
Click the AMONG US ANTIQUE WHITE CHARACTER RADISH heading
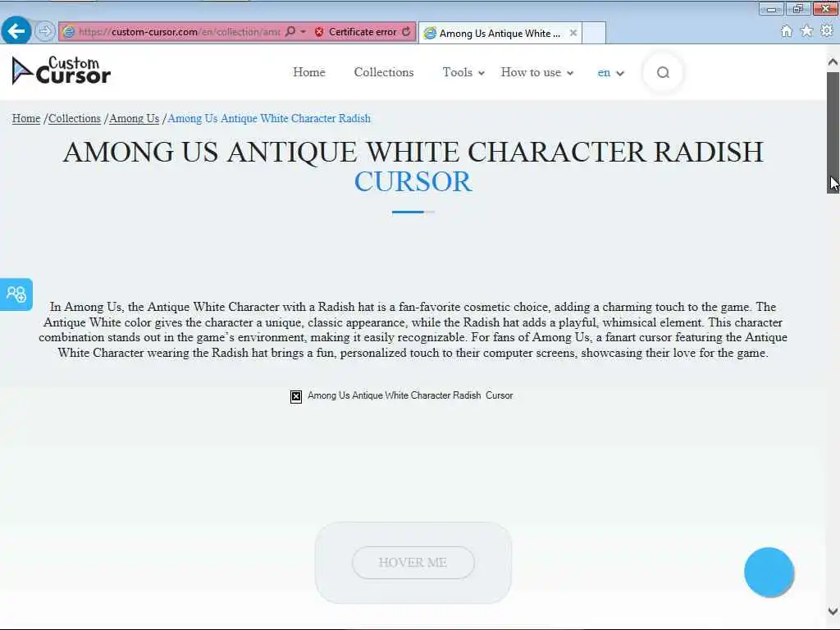[413, 152]
